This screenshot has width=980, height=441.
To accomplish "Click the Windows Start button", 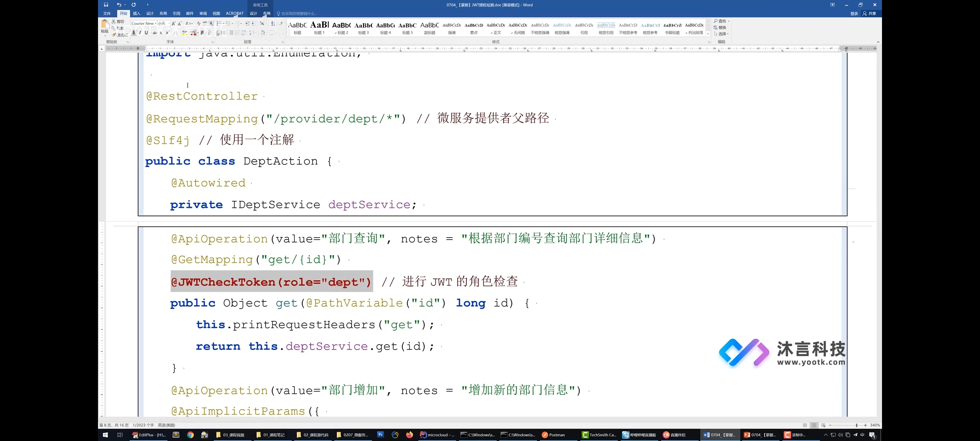I will click(x=105, y=435).
